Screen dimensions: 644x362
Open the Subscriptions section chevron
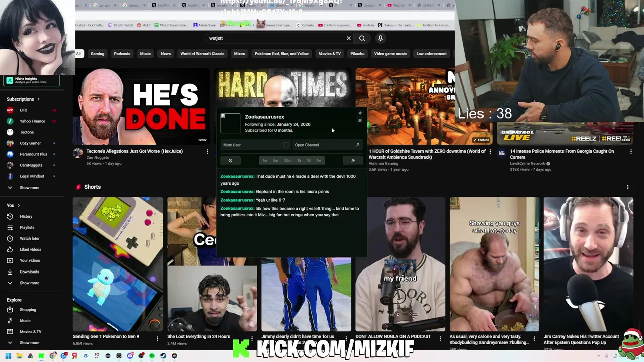coord(38,99)
